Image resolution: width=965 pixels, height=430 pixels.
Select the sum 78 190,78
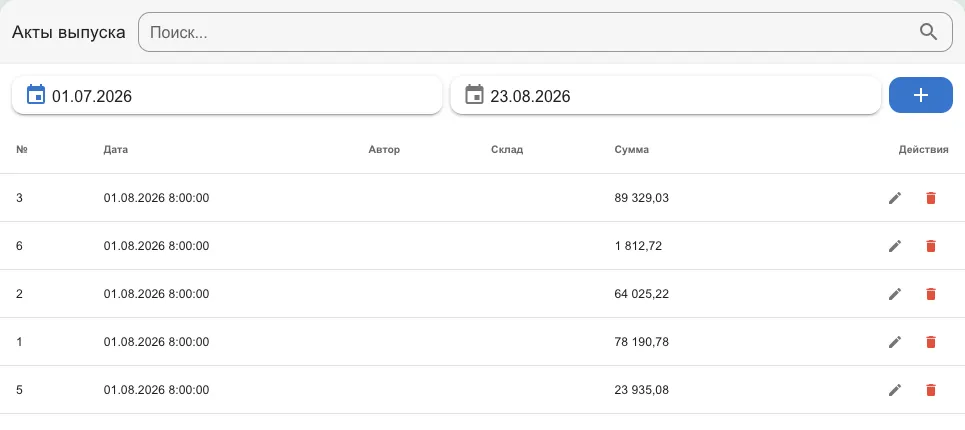click(x=641, y=342)
